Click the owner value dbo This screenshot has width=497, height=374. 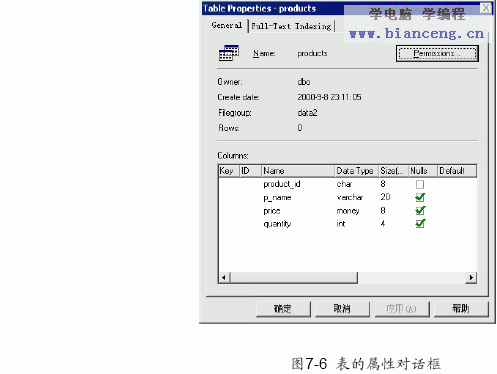304,82
